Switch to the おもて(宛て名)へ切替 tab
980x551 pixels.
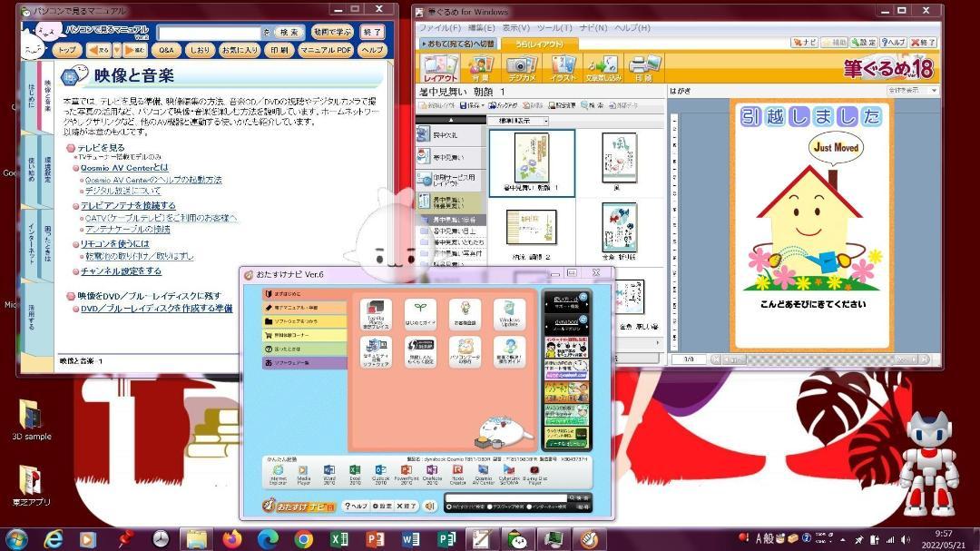[458, 44]
